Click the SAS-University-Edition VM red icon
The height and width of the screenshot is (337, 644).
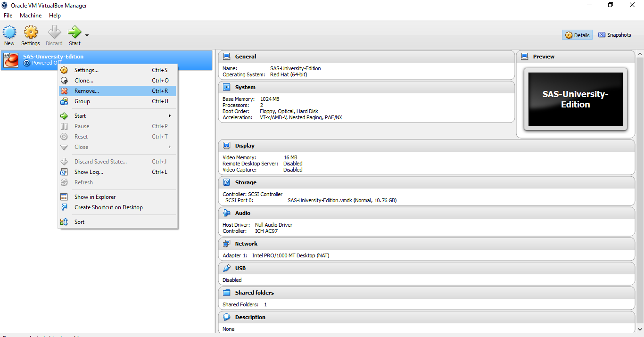click(x=11, y=60)
